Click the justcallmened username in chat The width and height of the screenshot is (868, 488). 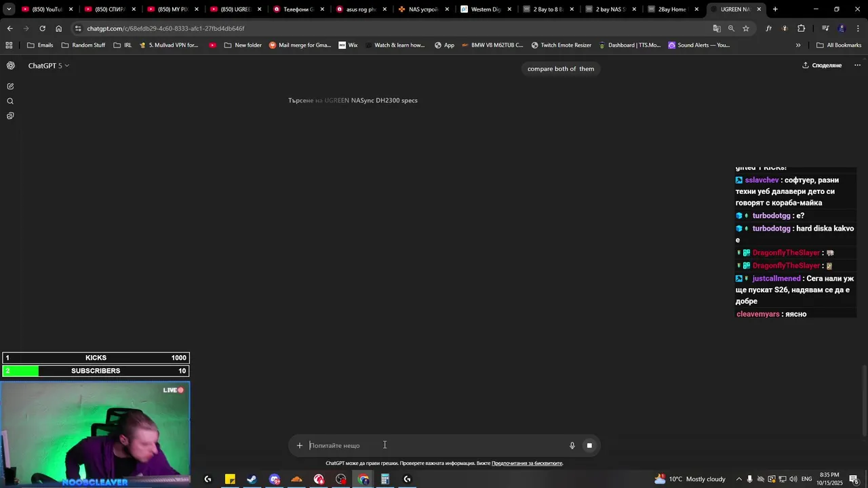776,279
